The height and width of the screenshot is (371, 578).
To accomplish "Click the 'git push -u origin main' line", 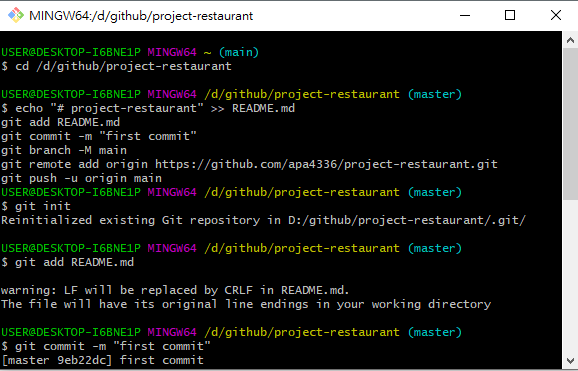I will (81, 178).
